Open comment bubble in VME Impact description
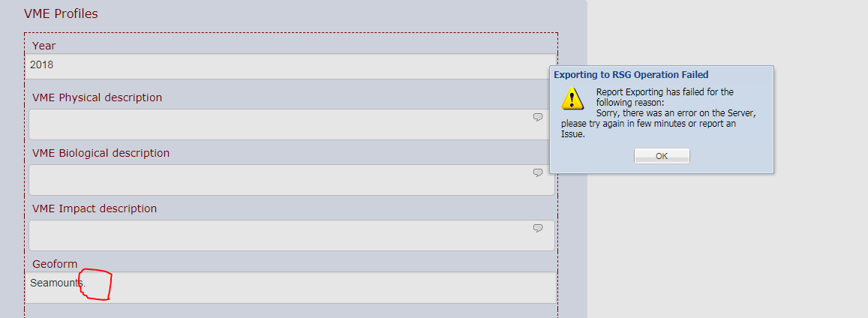 coord(537,228)
